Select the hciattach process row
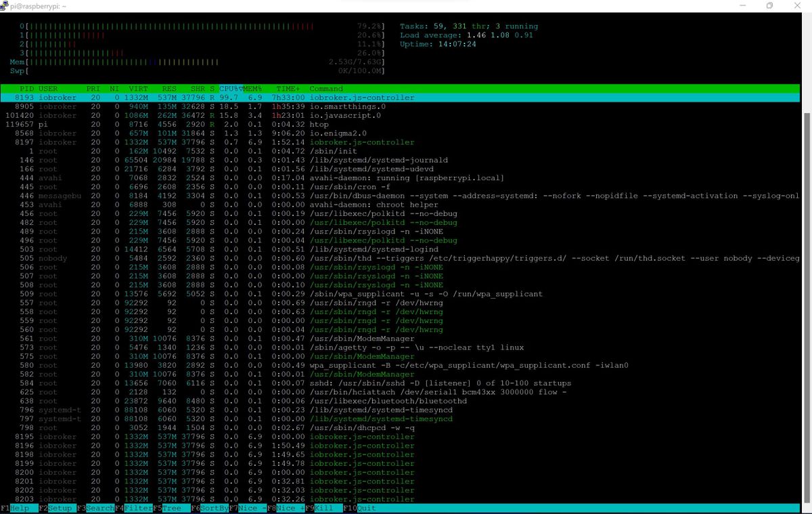 [x=400, y=392]
